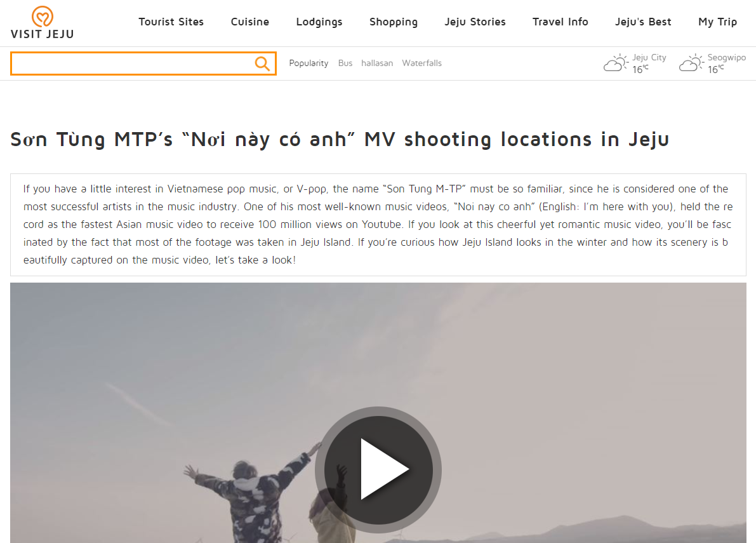Open the Shopping section
The height and width of the screenshot is (543, 756).
393,22
